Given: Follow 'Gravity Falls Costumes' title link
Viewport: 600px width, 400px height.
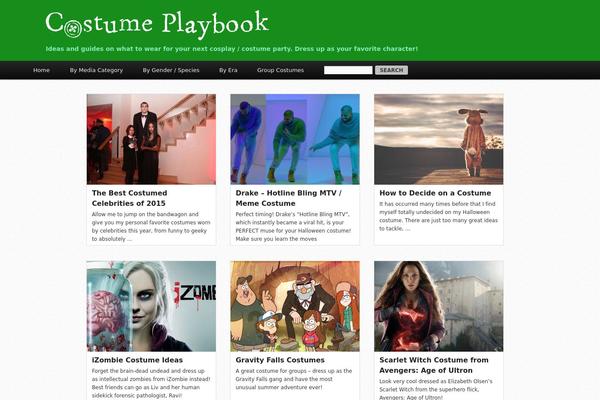Looking at the screenshot, I should pyautogui.click(x=280, y=360).
